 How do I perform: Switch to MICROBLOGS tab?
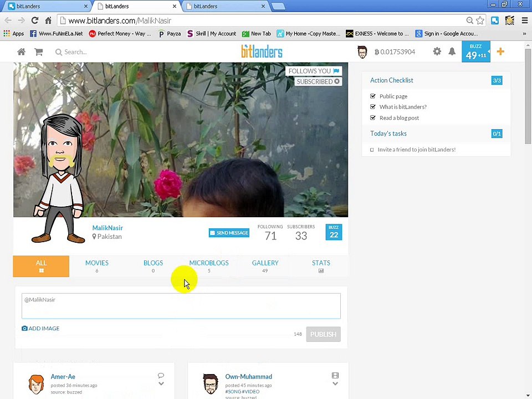[209, 267]
